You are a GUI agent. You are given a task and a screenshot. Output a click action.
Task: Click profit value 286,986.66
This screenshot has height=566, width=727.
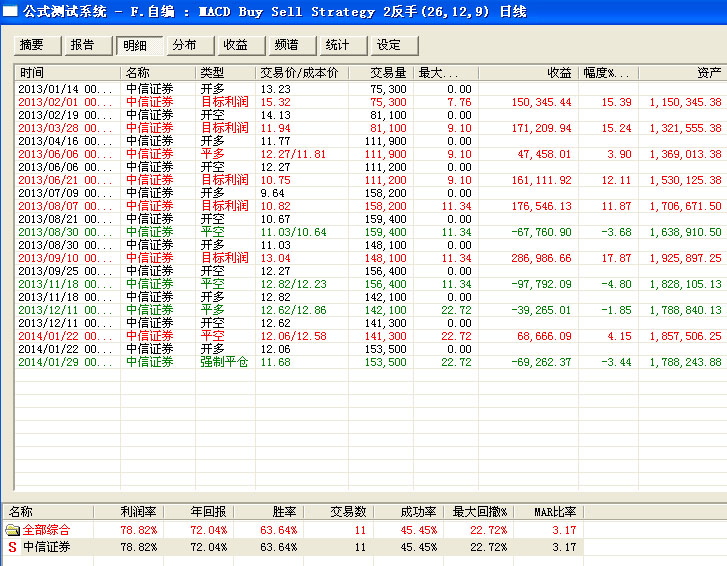(541, 258)
